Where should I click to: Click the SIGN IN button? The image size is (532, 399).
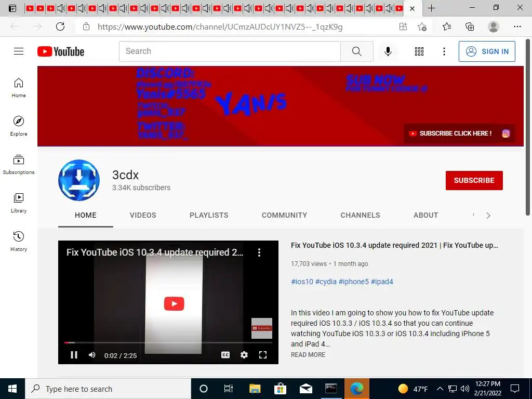point(487,51)
